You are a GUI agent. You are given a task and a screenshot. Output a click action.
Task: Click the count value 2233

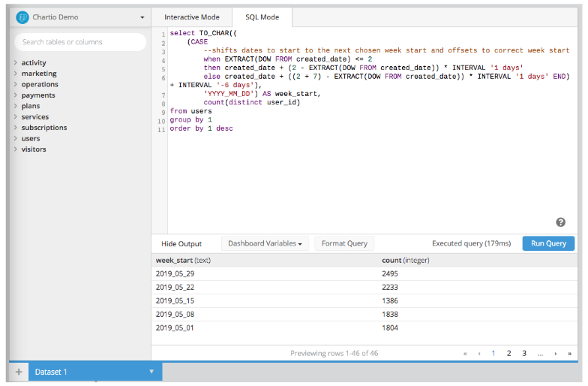tap(390, 287)
